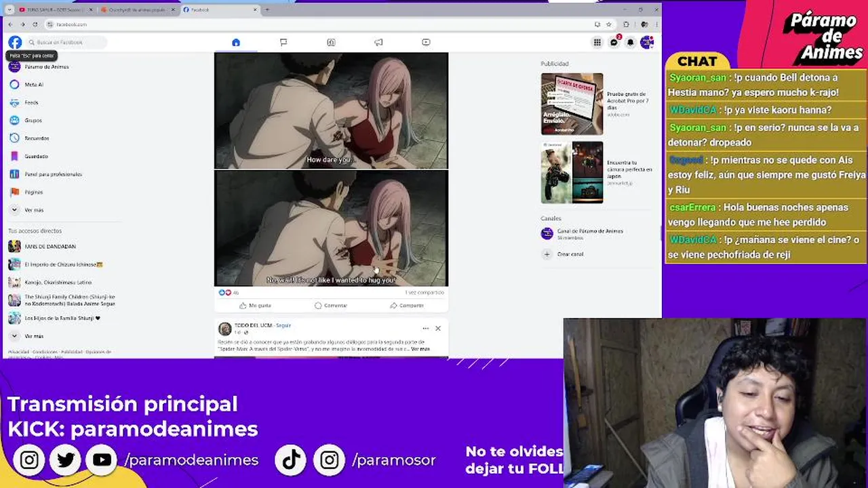This screenshot has width=868, height=488.
Task: Hide the TODO DEL UCM post
Action: coord(438,328)
